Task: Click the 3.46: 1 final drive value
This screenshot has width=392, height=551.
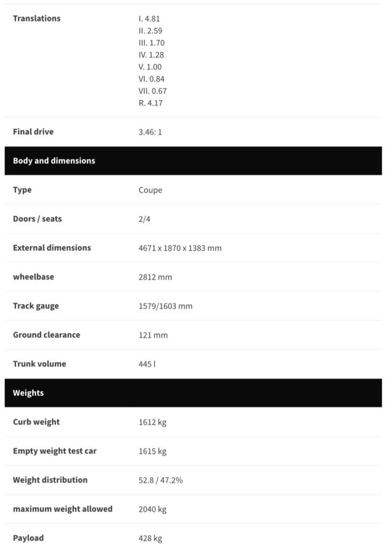Action: (150, 132)
